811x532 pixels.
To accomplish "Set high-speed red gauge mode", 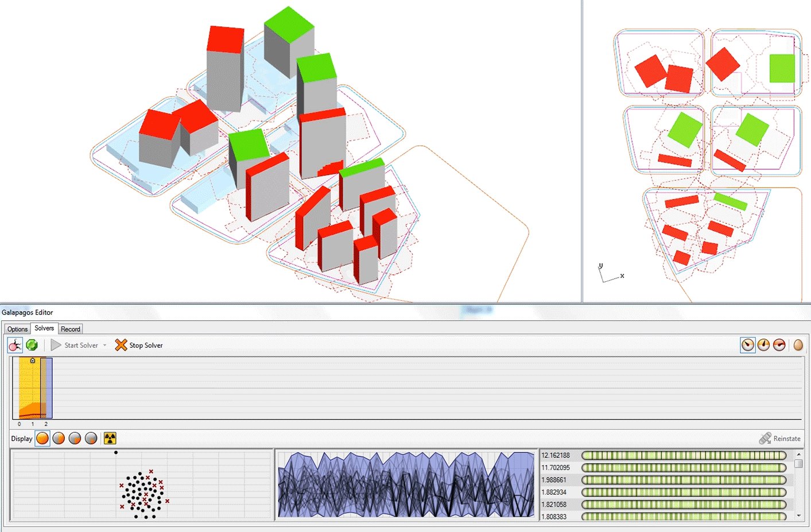I will click(779, 345).
